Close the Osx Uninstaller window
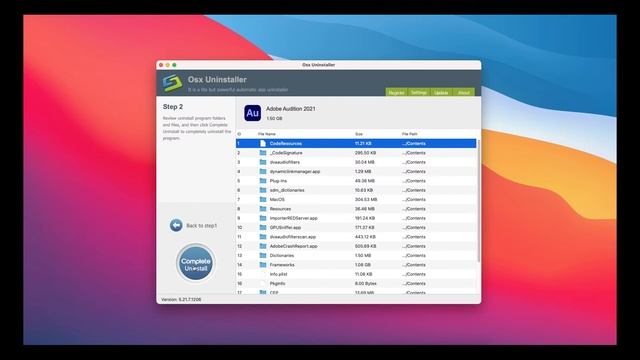640x360 pixels. (161, 65)
